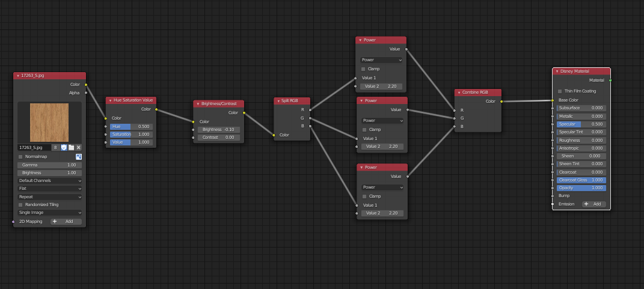Image resolution: width=644 pixels, height=289 pixels.
Task: Open the Repeat extension dropdown
Action: pyautogui.click(x=49, y=196)
